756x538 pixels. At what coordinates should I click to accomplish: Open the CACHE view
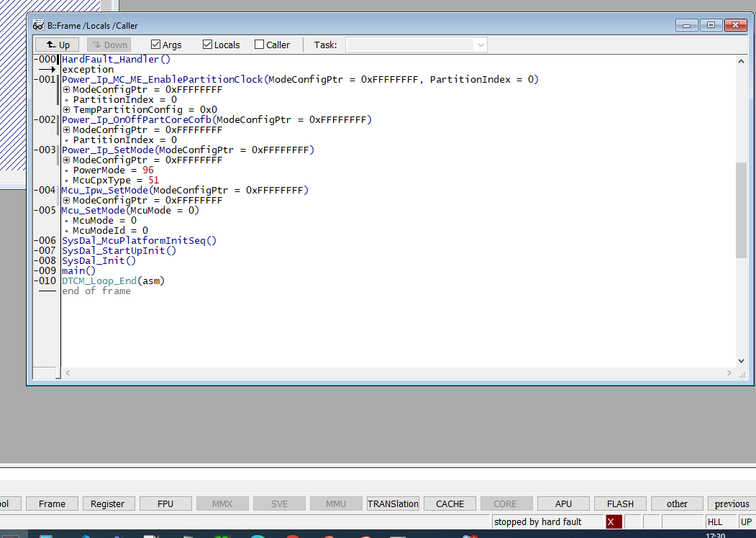(449, 503)
